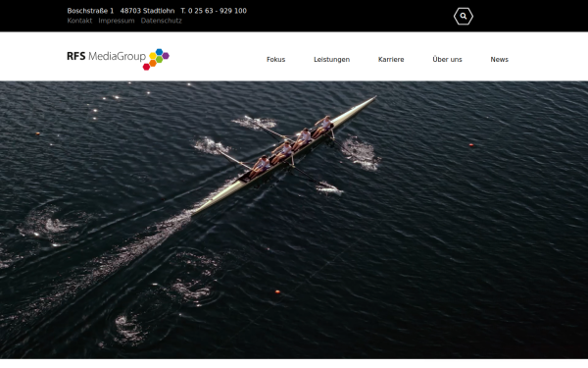Viewport: 588px width, 368px height.
Task: Open the hexagon search icon
Action: [x=464, y=16]
